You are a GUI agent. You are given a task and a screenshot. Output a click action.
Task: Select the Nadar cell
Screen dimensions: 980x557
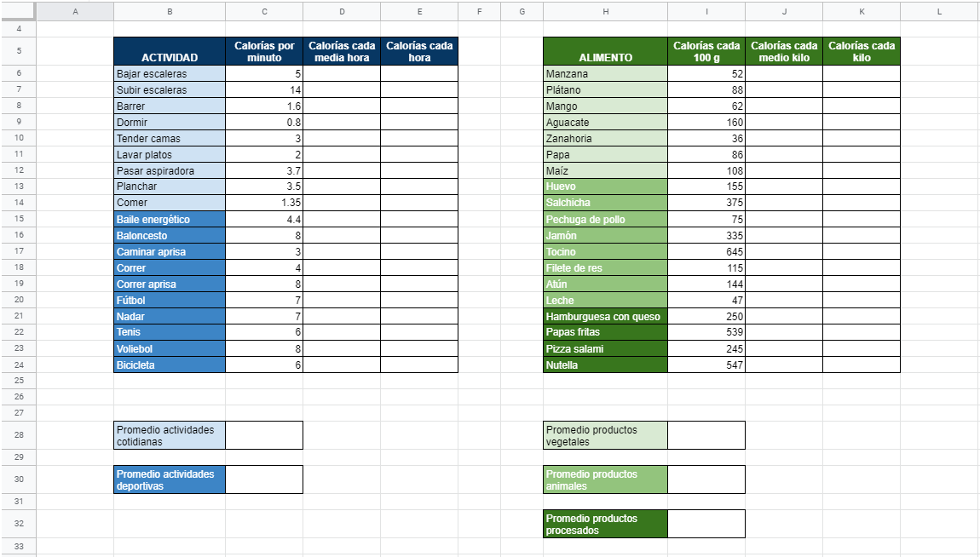pos(170,317)
